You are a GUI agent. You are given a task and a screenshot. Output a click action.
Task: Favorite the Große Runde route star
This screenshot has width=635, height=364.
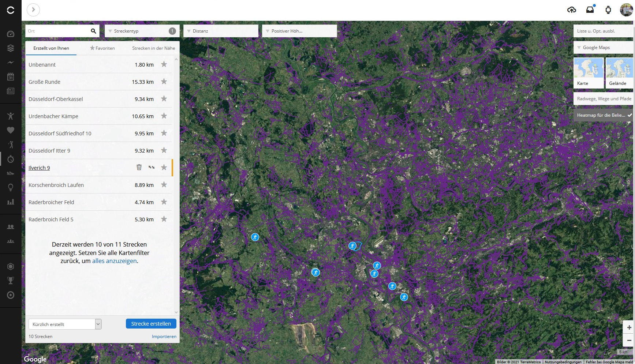coord(164,82)
